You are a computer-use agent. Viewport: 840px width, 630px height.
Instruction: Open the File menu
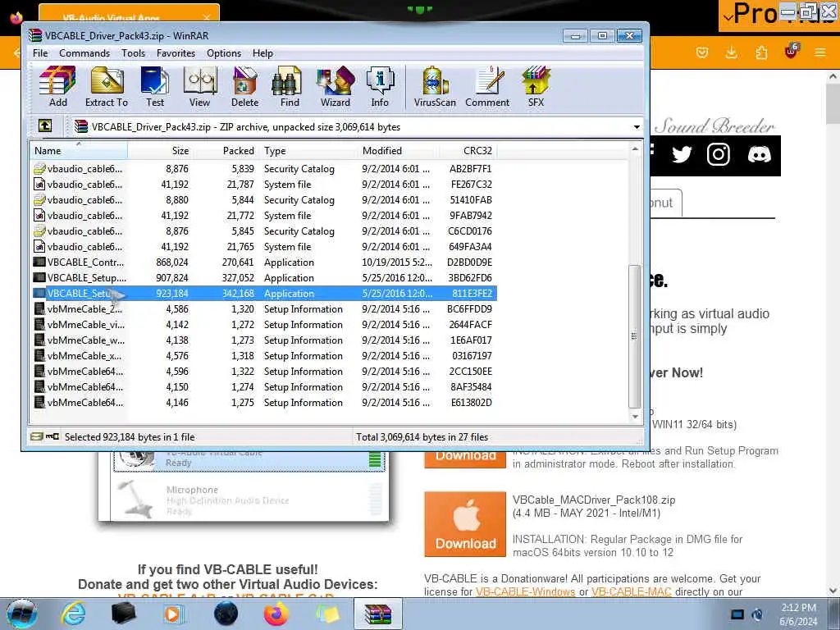[40, 53]
